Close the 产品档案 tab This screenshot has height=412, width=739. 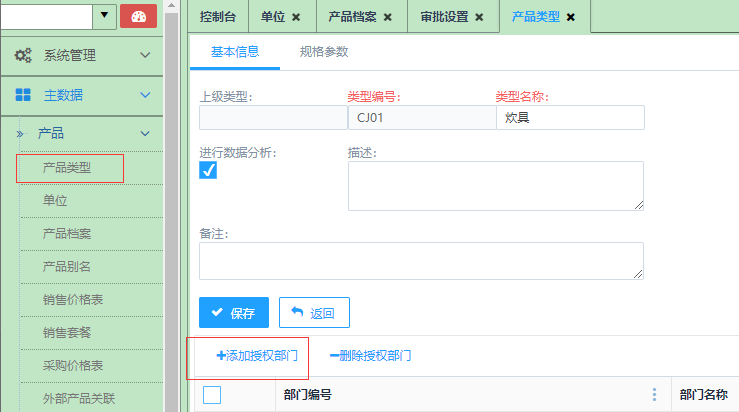(x=387, y=17)
